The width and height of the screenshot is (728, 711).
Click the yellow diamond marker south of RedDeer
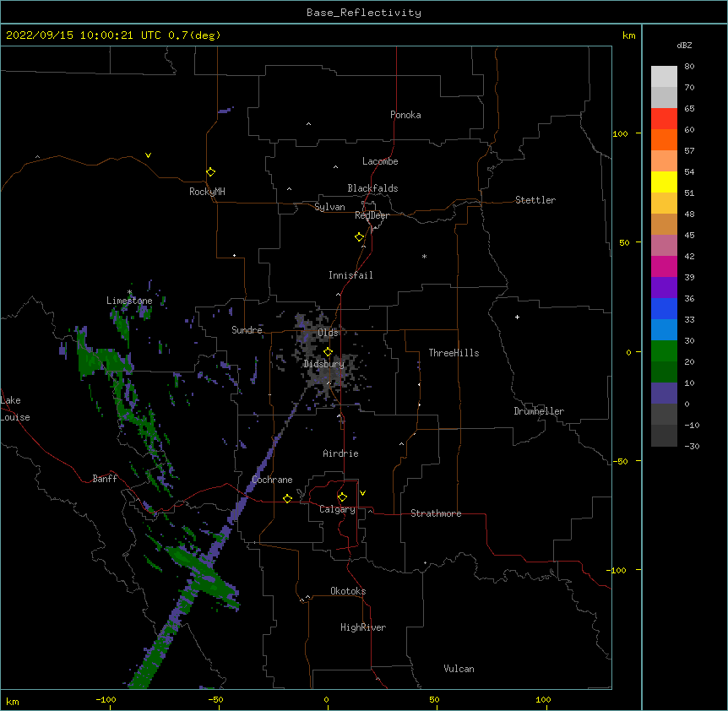360,237
